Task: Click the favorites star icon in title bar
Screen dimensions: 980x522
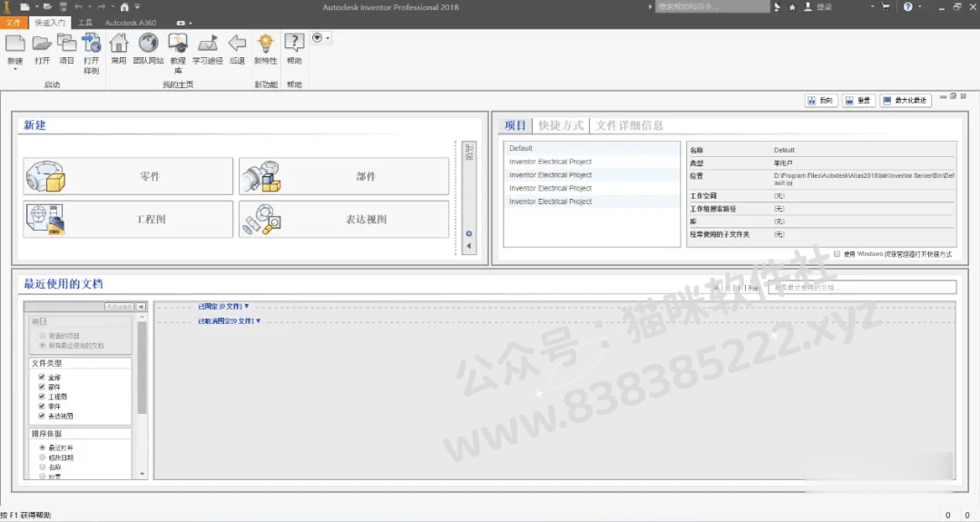Action: (x=792, y=7)
